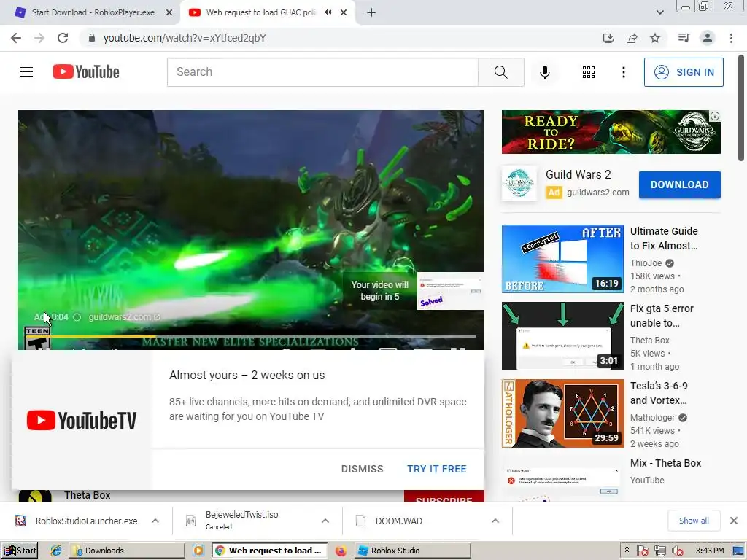747x560 pixels.
Task: Close the downloads bar
Action: [734, 521]
